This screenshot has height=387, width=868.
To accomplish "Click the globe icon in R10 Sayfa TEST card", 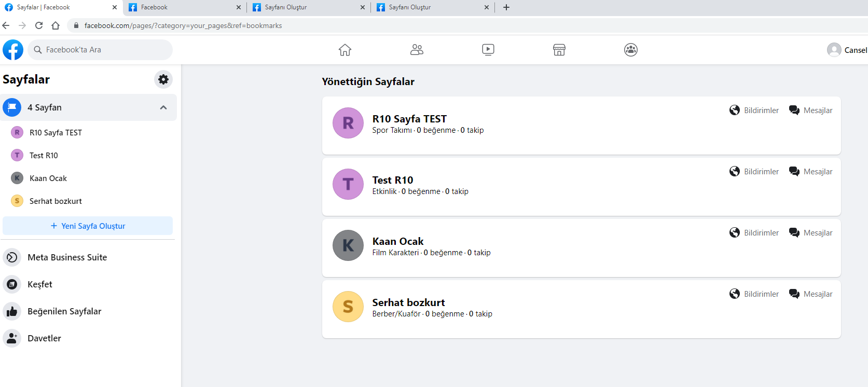I will click(735, 110).
